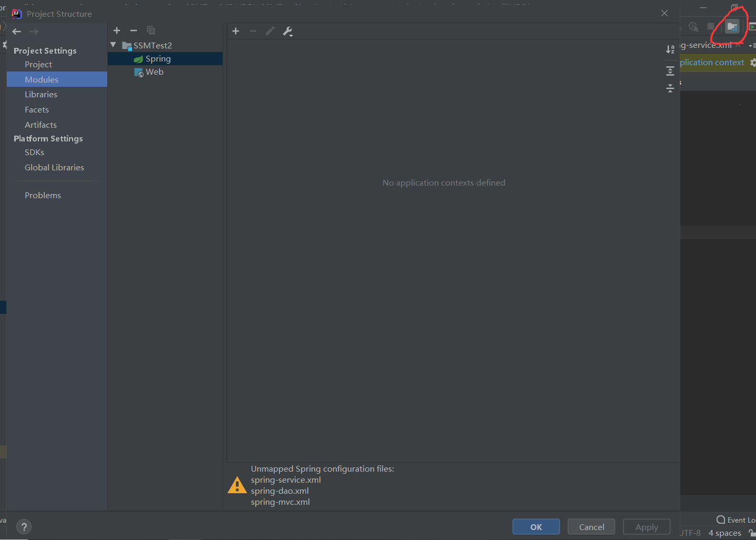Open the wrench settings dropdown
The height and width of the screenshot is (540, 756).
point(288,32)
